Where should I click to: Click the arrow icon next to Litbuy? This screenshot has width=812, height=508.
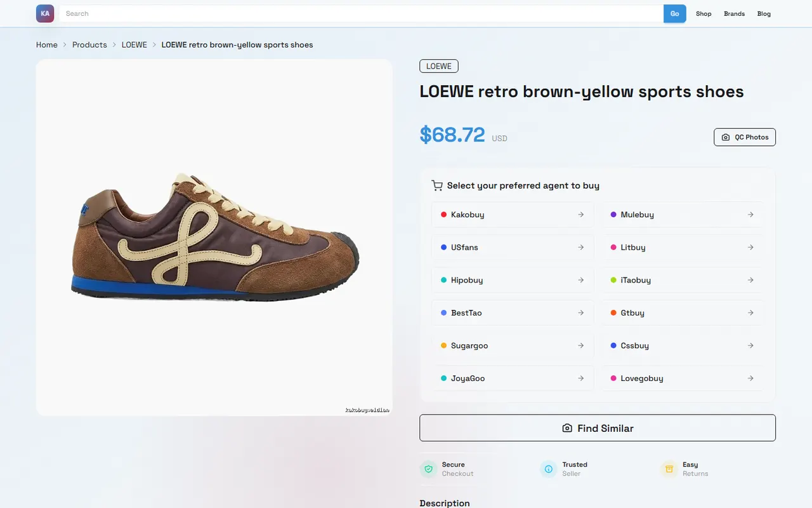(750, 247)
